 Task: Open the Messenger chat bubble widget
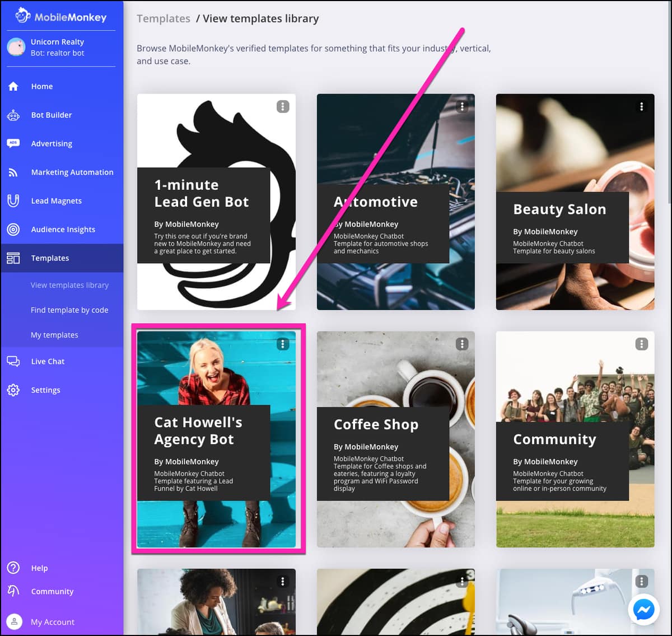pos(643,609)
